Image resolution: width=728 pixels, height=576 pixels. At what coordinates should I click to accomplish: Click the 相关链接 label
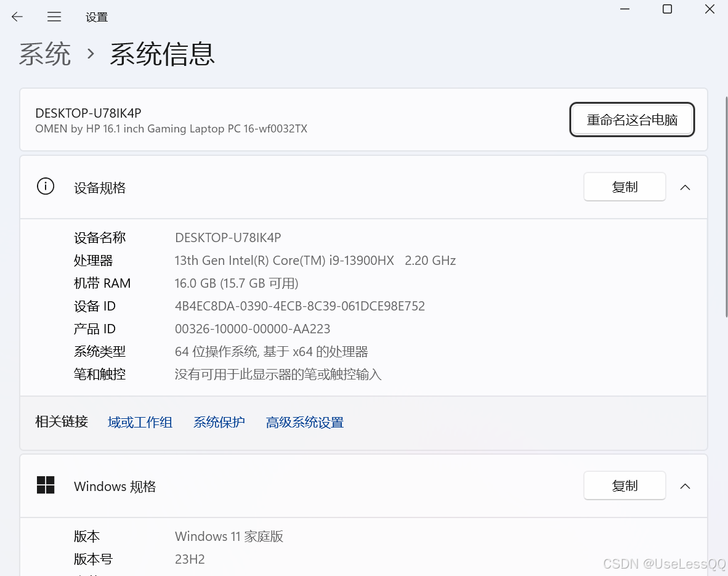click(62, 422)
